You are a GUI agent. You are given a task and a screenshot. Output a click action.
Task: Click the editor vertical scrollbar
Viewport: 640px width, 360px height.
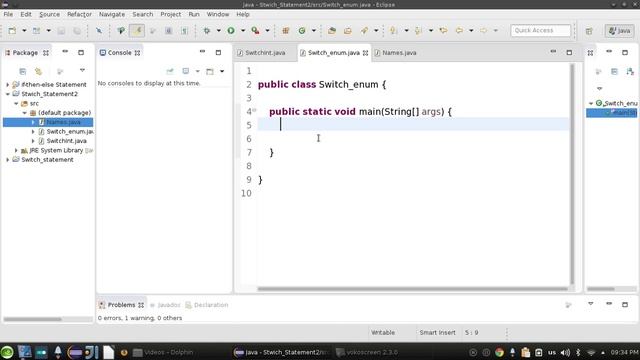[572, 174]
